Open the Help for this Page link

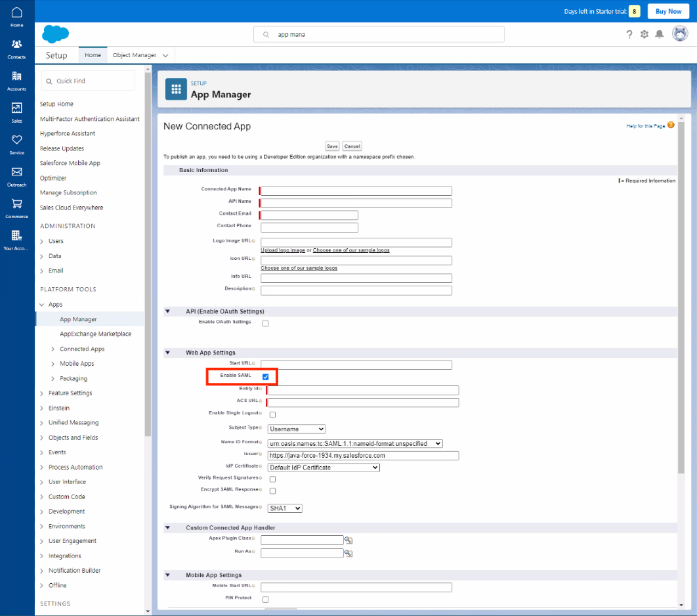(x=645, y=126)
